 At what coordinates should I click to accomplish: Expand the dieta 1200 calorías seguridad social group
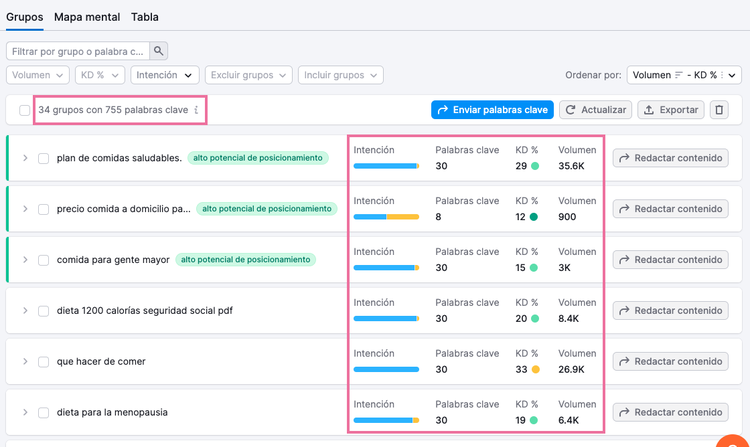(25, 311)
